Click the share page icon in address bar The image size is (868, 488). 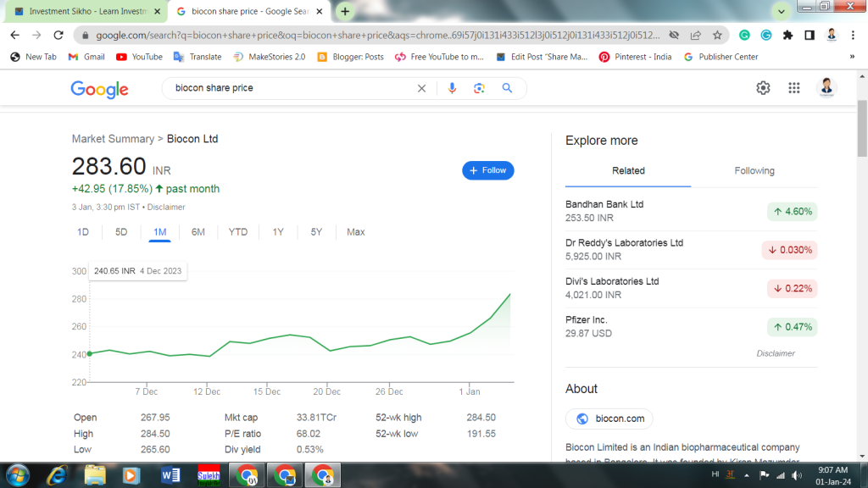pos(696,35)
